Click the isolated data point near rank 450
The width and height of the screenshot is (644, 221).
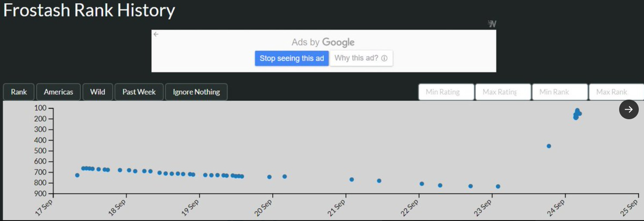click(x=549, y=146)
